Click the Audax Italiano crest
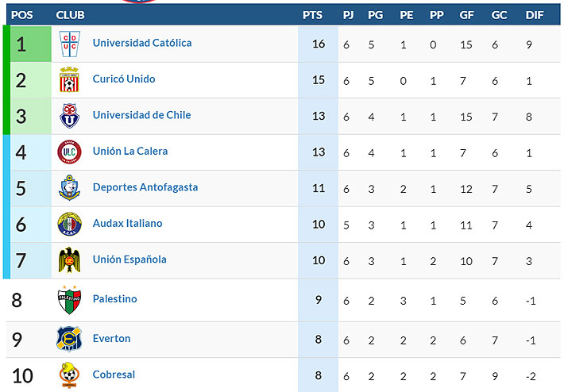The height and width of the screenshot is (392, 564). pyautogui.click(x=69, y=224)
